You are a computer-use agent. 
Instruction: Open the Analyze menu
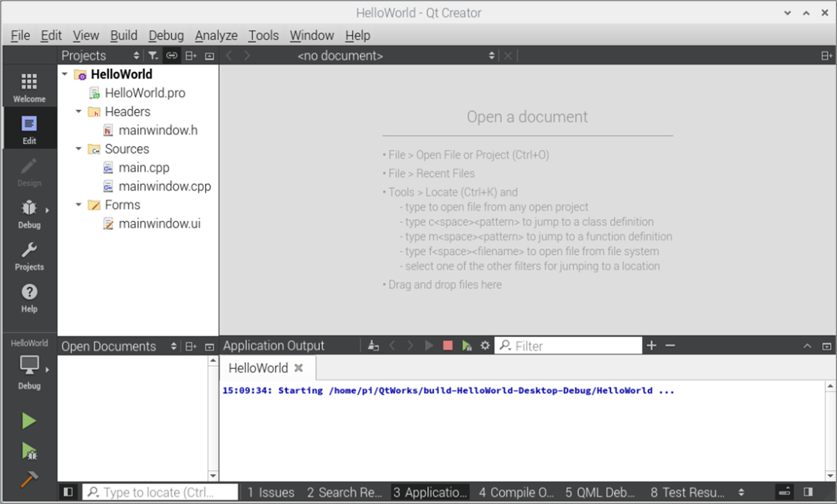[x=216, y=36]
